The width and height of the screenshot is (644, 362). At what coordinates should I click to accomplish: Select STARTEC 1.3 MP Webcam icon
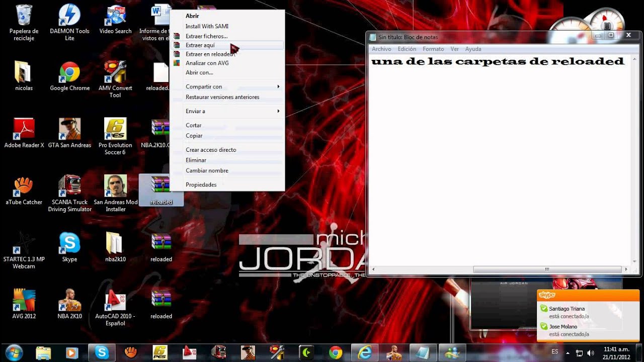pos(24,251)
